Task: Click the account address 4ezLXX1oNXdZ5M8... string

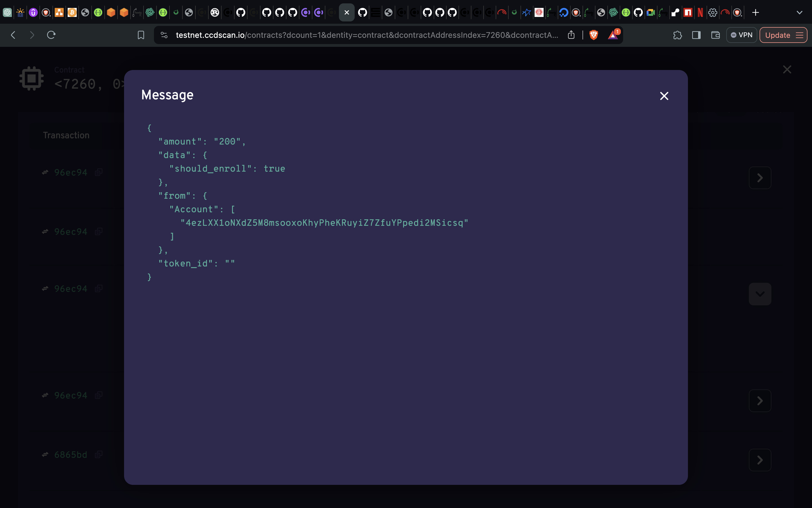Action: 324,223
